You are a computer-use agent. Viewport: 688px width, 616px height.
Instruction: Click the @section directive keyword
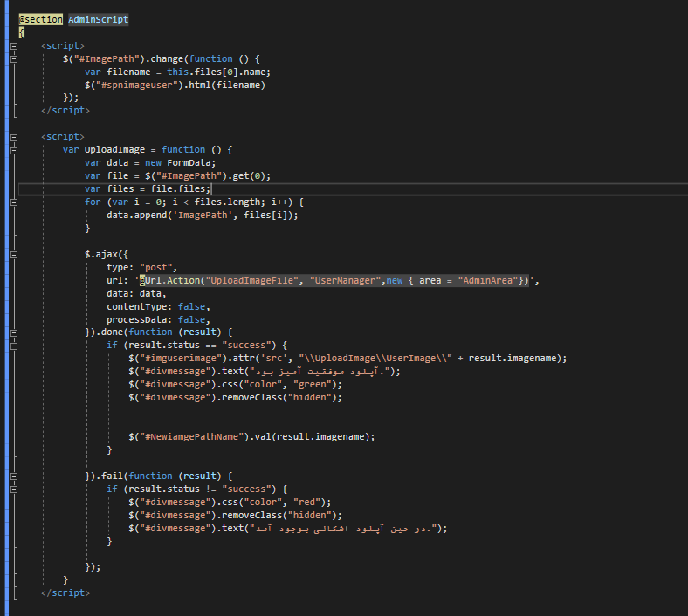pyautogui.click(x=41, y=19)
